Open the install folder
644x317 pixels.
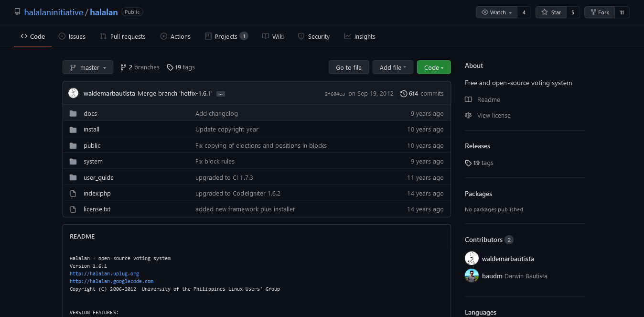[x=91, y=130]
